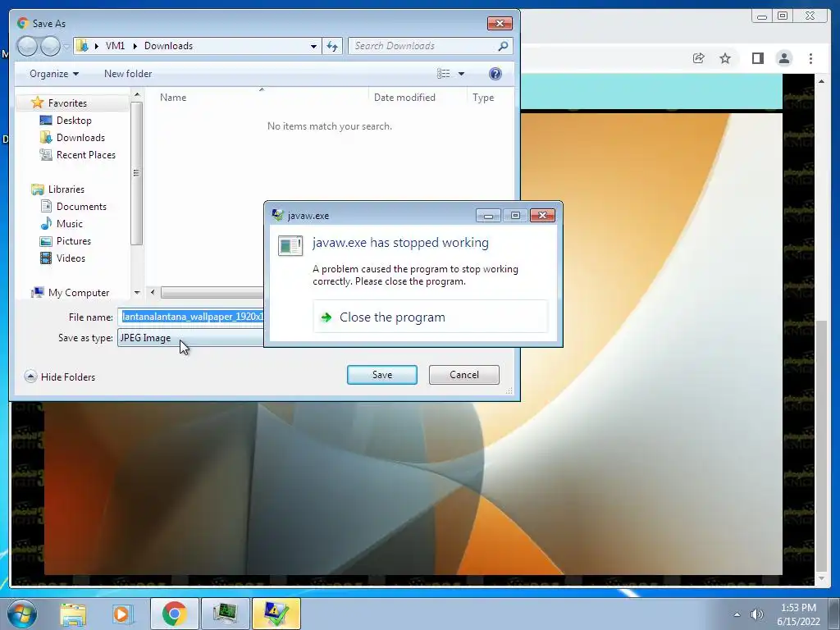Change view with the views icon
Image resolution: width=840 pixels, height=630 pixels.
tap(444, 74)
